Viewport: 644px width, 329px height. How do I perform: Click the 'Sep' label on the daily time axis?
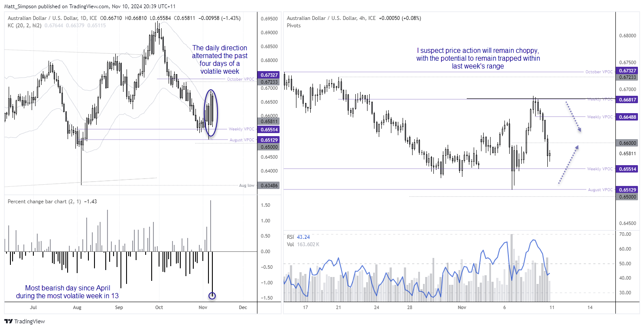click(x=119, y=307)
